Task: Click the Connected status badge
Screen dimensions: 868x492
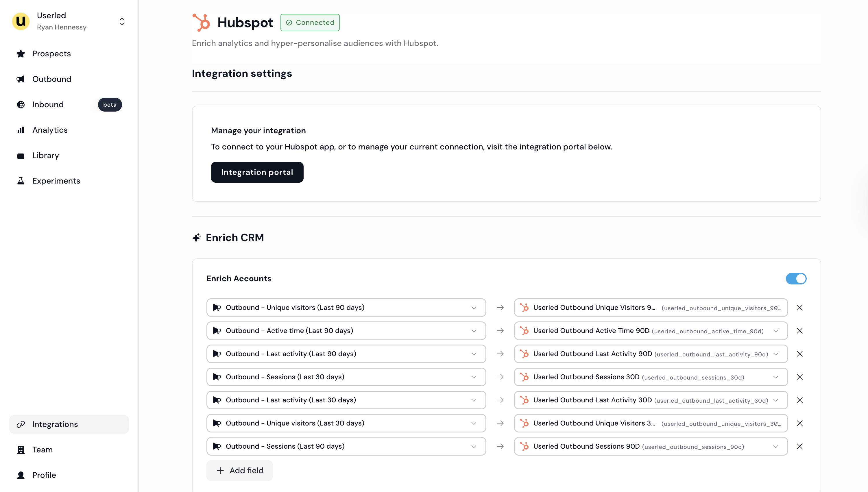Action: point(310,23)
